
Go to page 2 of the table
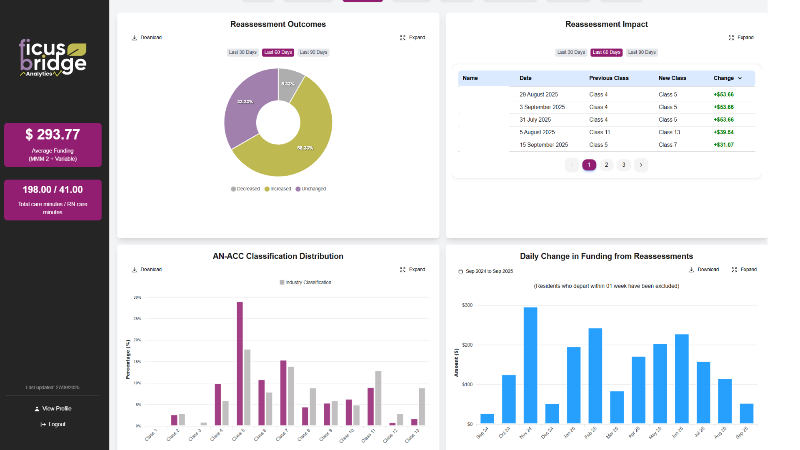point(606,165)
